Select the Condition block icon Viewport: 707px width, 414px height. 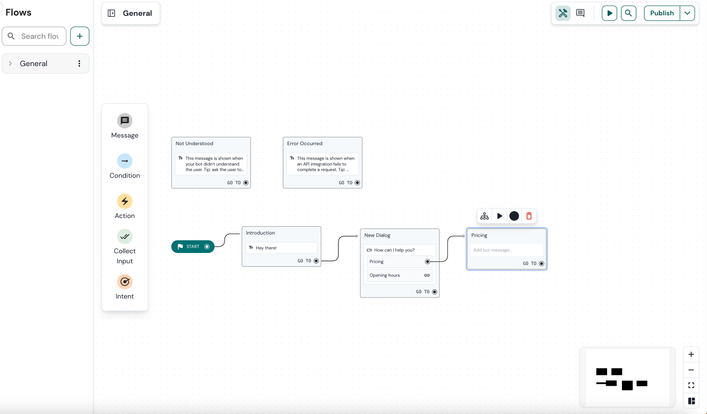point(124,161)
